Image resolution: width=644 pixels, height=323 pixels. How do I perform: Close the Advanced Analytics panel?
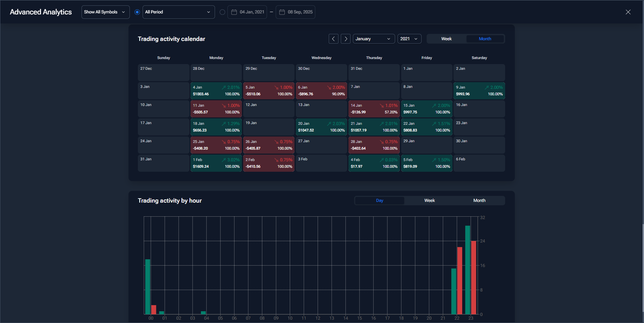pyautogui.click(x=628, y=12)
